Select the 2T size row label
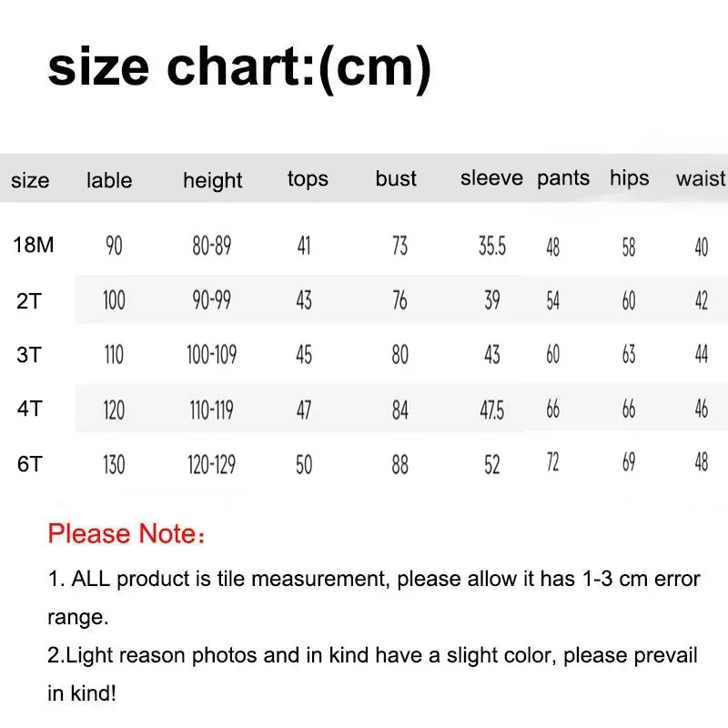Viewport: 728px width, 728px height. coord(29,301)
